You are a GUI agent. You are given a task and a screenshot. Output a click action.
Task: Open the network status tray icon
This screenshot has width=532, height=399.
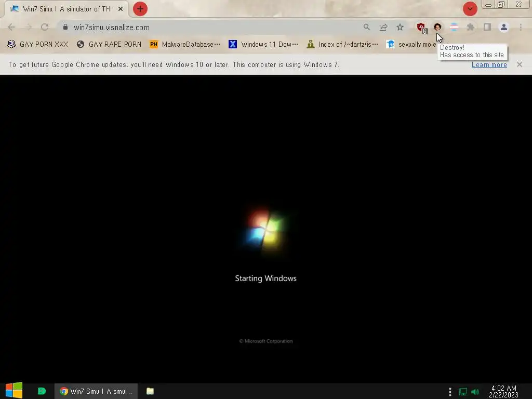463,392
